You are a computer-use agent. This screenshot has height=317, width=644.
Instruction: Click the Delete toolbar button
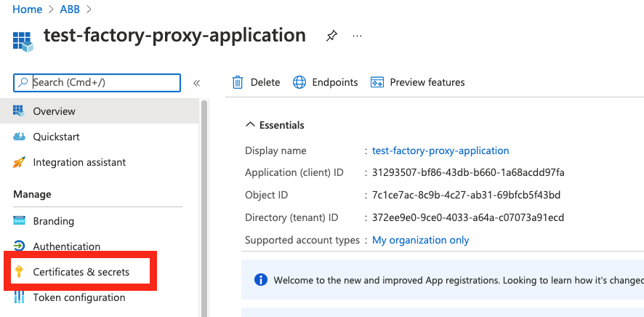257,83
